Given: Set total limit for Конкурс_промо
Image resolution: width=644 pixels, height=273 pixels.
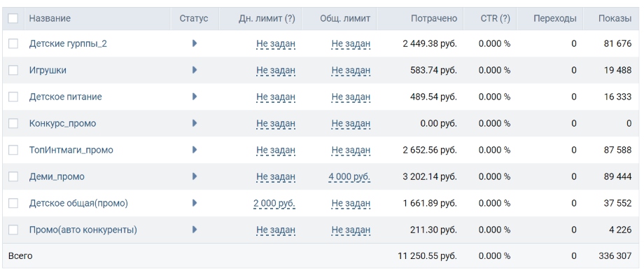Looking at the screenshot, I should click(x=351, y=124).
